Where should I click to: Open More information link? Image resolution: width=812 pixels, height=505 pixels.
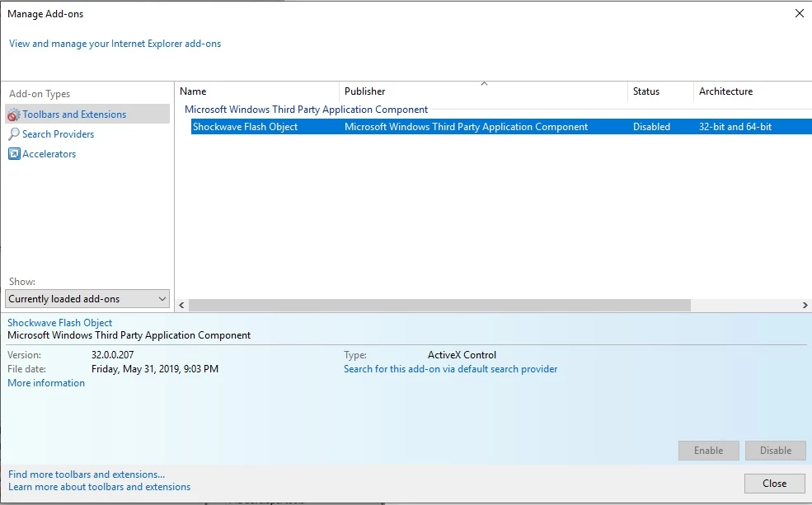(x=46, y=383)
